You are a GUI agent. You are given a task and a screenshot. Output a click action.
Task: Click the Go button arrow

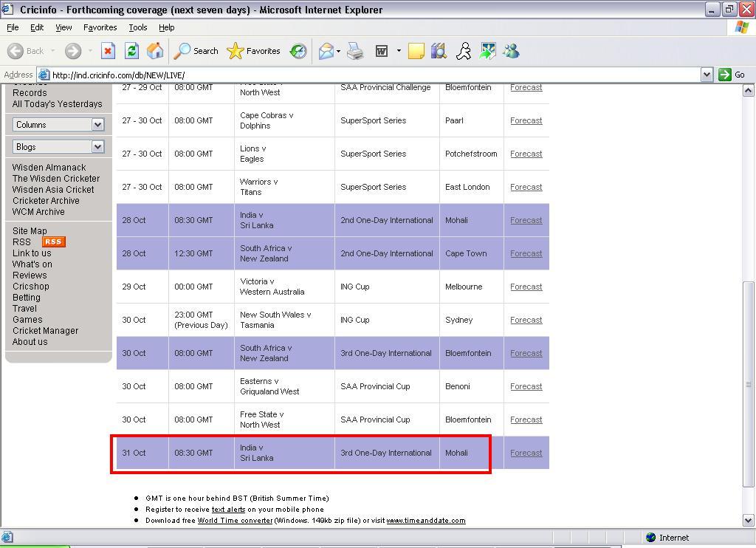725,75
